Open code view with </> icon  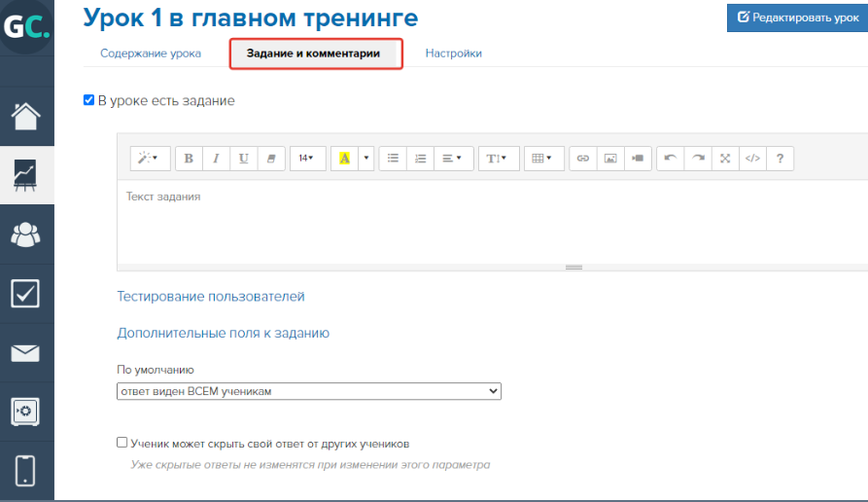point(753,159)
